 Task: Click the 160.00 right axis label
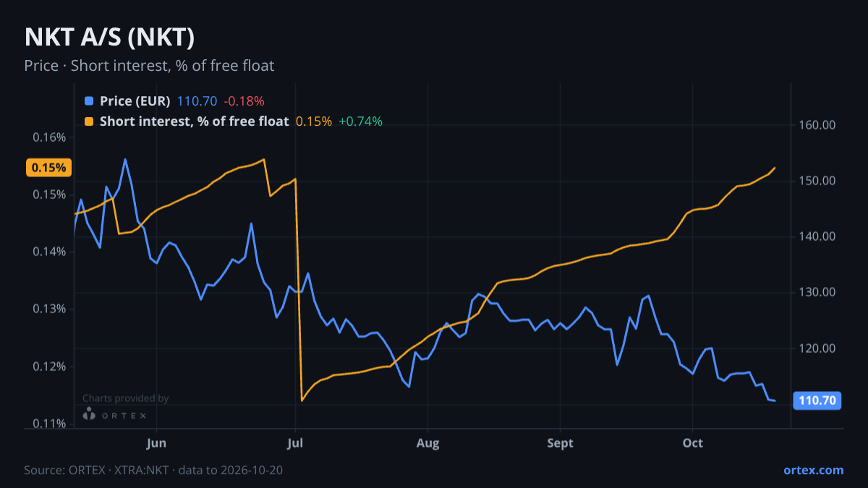pyautogui.click(x=817, y=125)
